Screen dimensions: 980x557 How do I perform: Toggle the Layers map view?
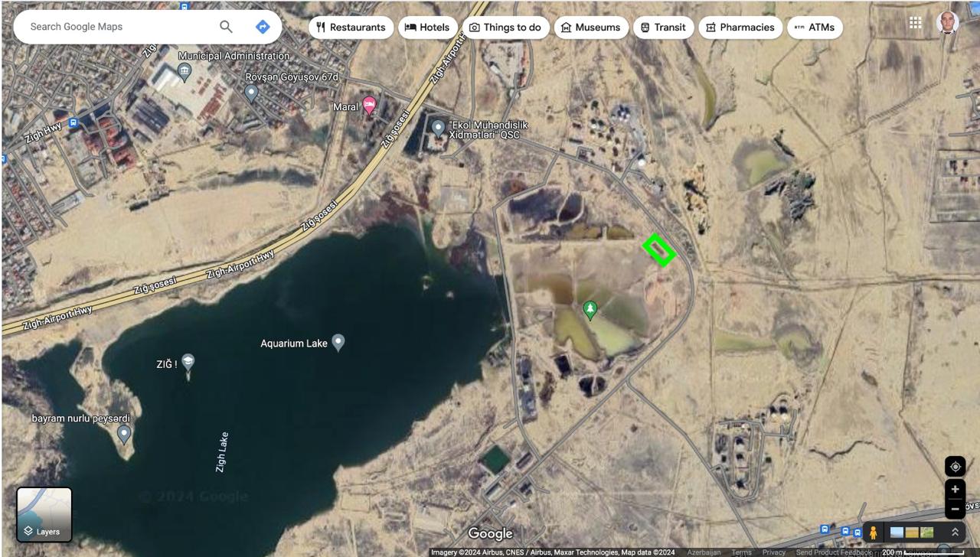tap(44, 515)
